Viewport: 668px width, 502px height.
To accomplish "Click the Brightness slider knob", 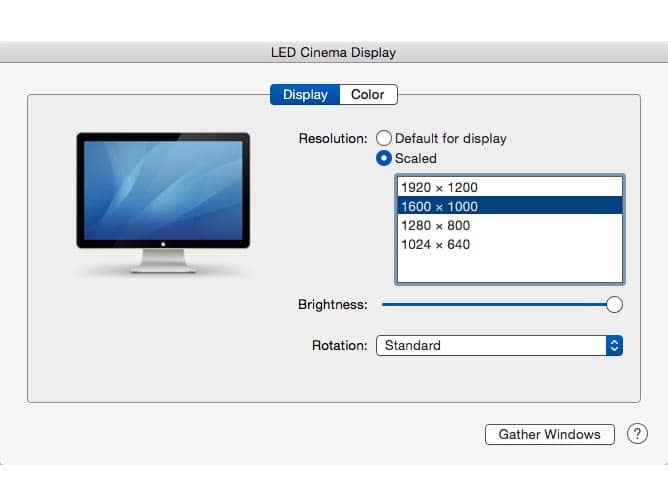I will tap(614, 305).
